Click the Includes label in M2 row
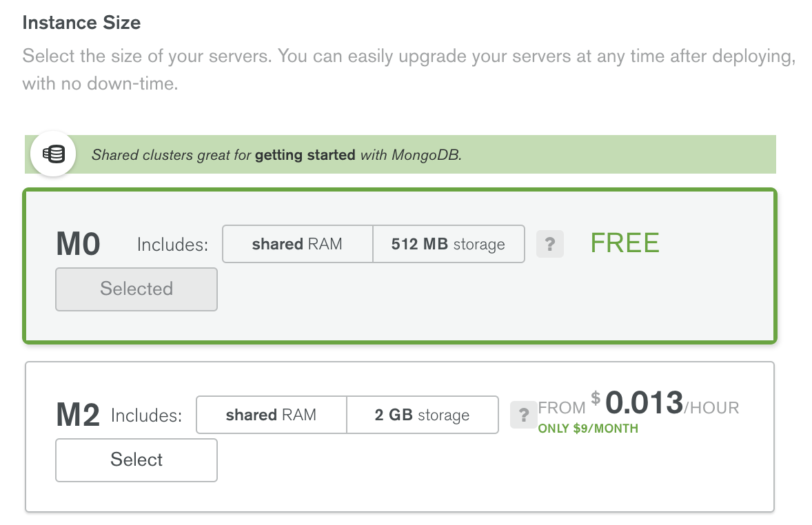The height and width of the screenshot is (525, 812). click(146, 415)
